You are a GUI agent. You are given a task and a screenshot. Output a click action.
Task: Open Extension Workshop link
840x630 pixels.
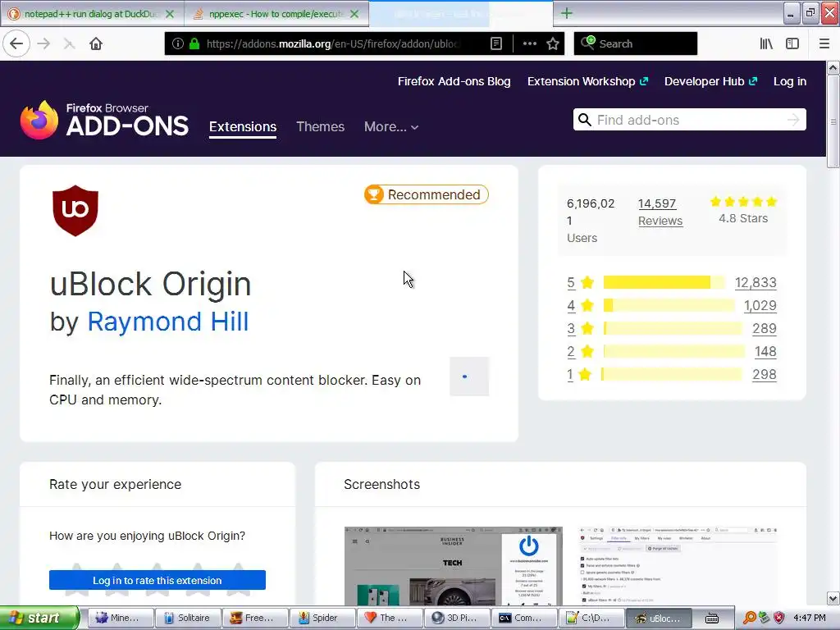[x=587, y=81]
